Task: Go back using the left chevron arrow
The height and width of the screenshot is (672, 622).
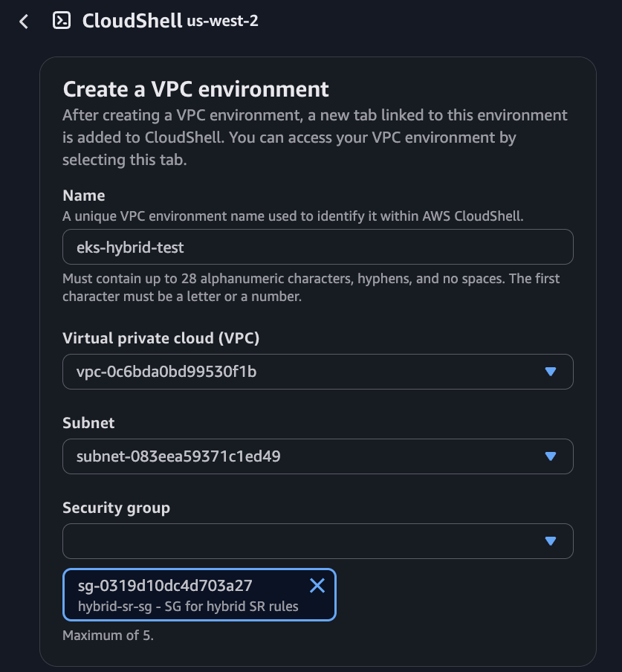Action: (24, 22)
